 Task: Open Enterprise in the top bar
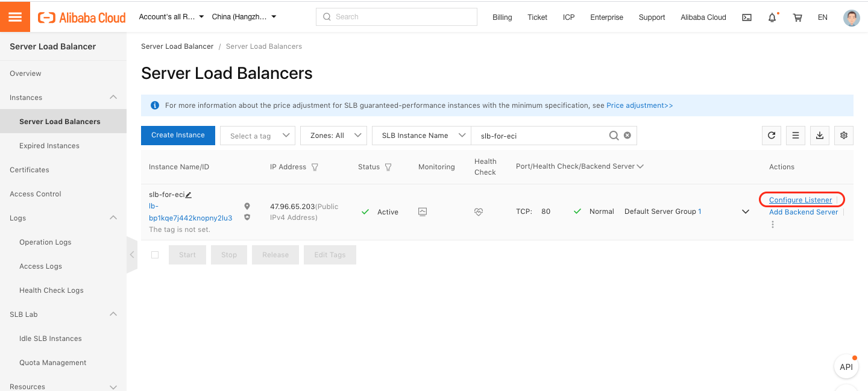point(607,17)
